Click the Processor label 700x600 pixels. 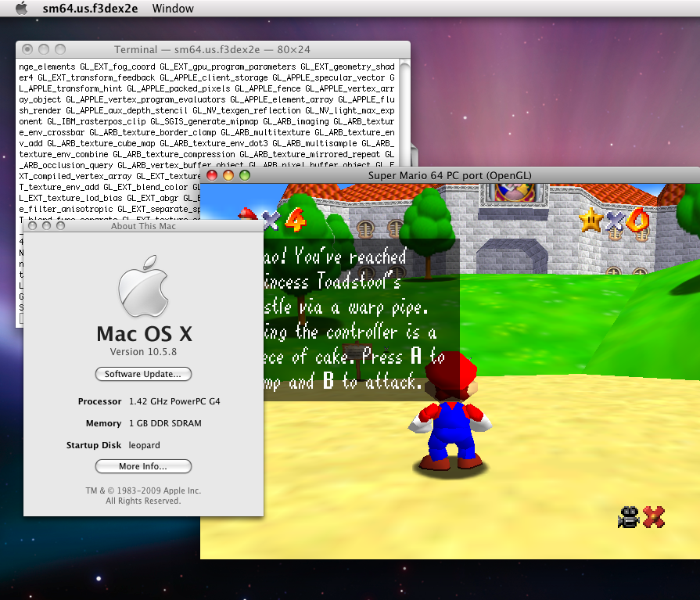(x=99, y=401)
